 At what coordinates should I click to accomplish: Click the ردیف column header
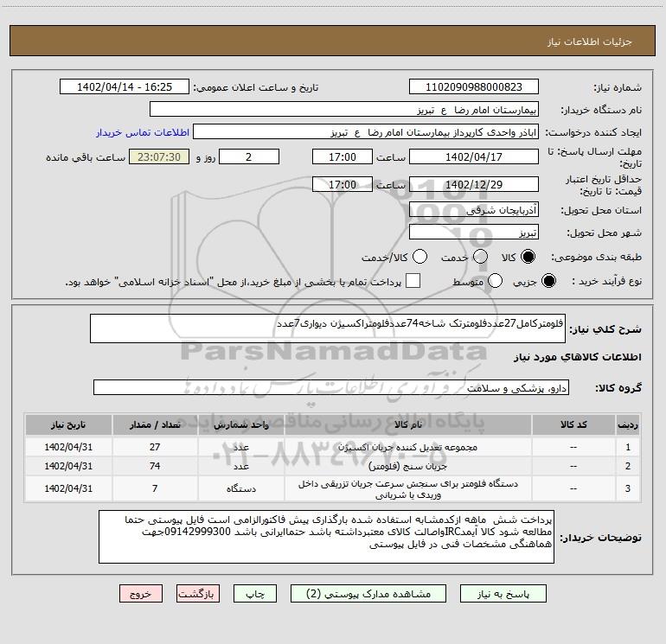pos(628,424)
